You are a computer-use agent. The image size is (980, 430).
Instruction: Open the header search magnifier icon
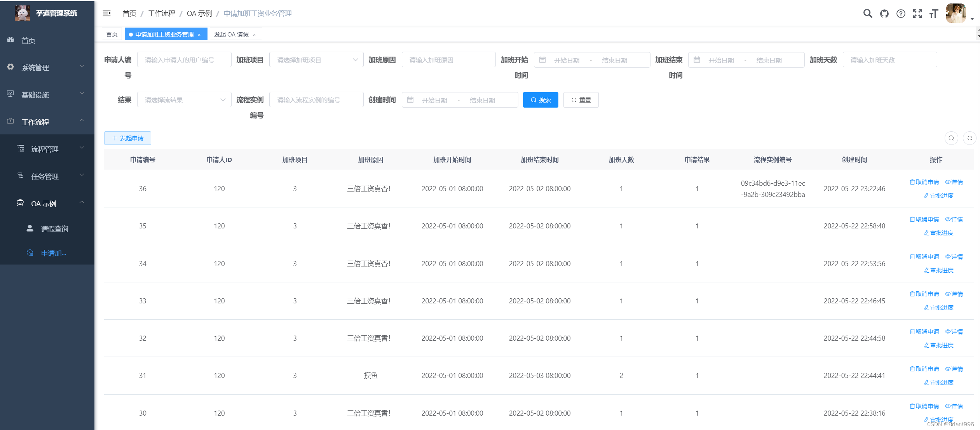[x=867, y=14]
